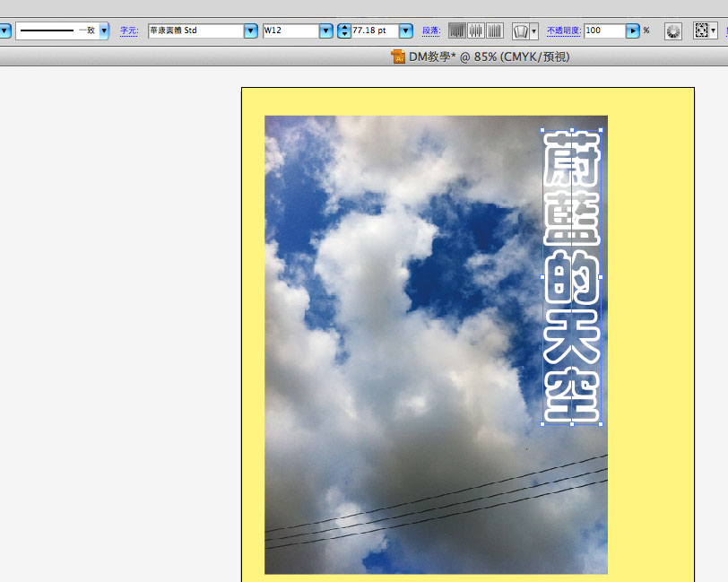Click the font size stepper arrows

344,30
